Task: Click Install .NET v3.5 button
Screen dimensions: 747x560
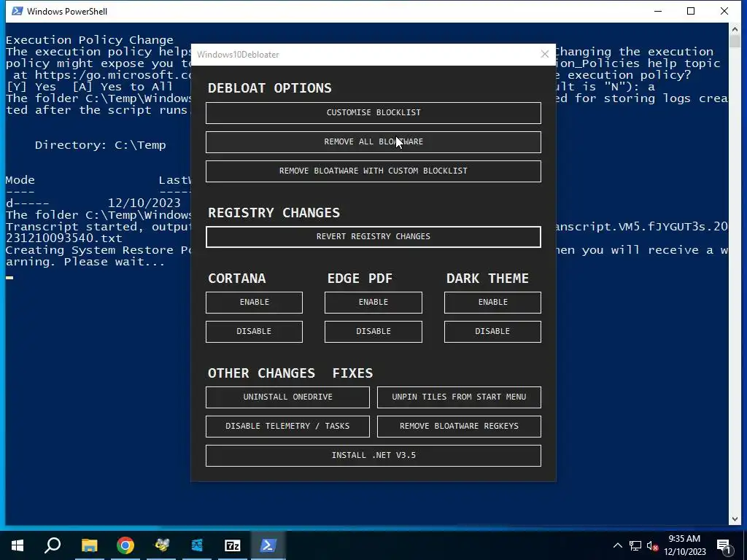Action: coord(373,455)
